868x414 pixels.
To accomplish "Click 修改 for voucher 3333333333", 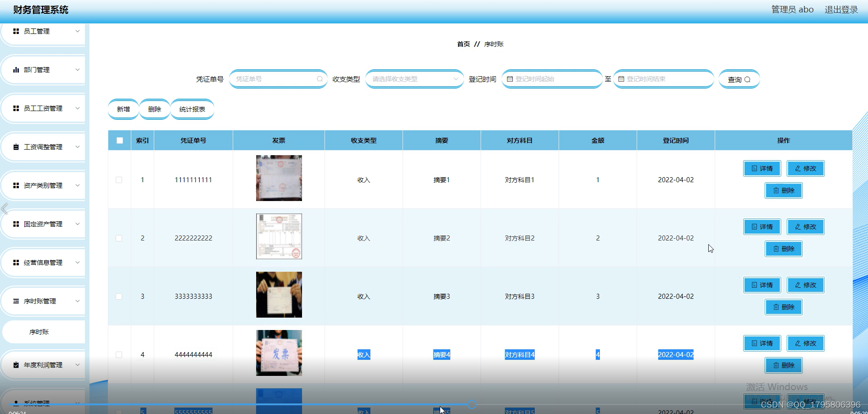I will (806, 285).
